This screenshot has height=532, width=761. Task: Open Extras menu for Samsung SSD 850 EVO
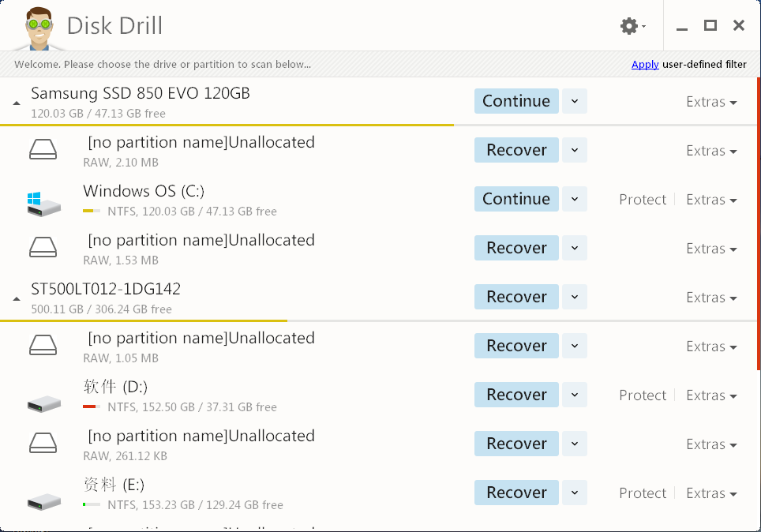coord(711,102)
